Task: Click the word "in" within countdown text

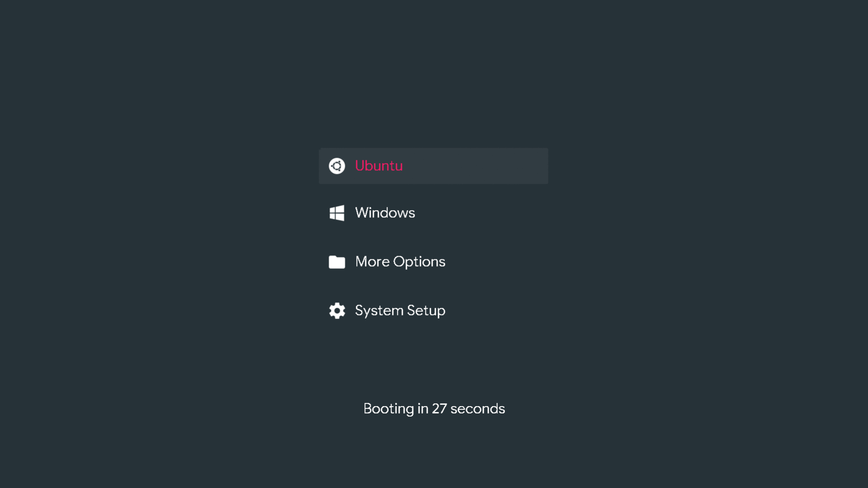Action: 423,408
